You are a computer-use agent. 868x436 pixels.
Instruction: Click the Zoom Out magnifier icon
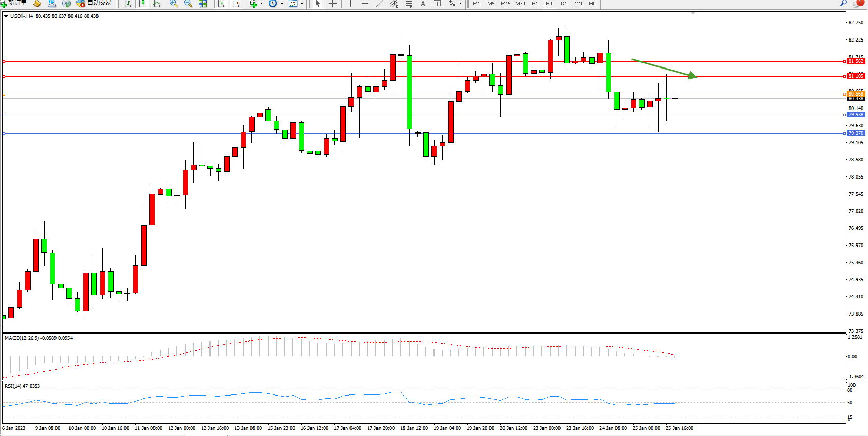point(188,4)
